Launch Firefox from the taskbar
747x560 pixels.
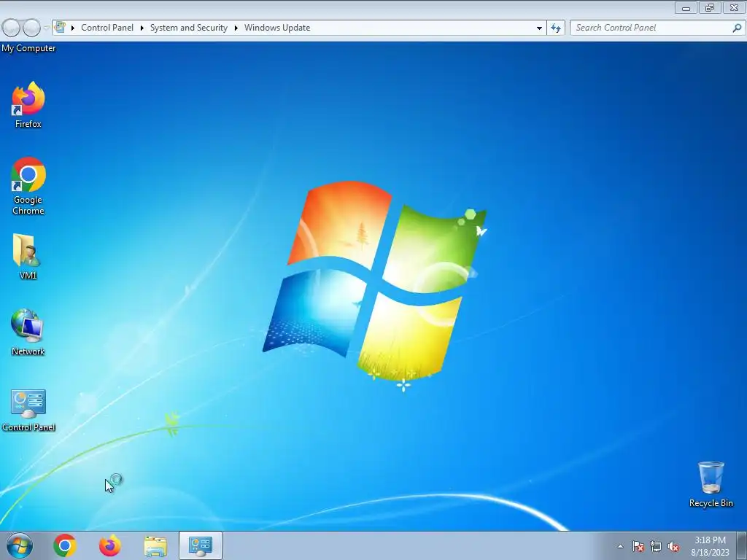pos(109,545)
